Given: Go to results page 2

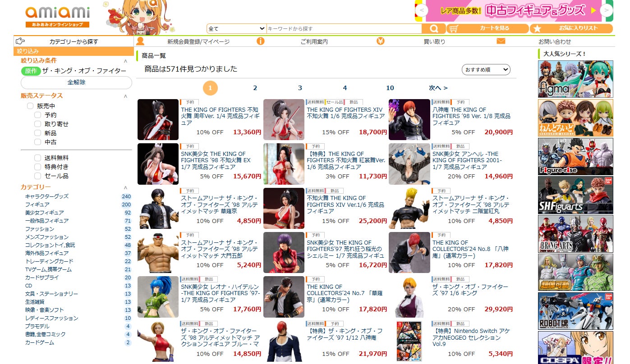Looking at the screenshot, I should (x=255, y=88).
